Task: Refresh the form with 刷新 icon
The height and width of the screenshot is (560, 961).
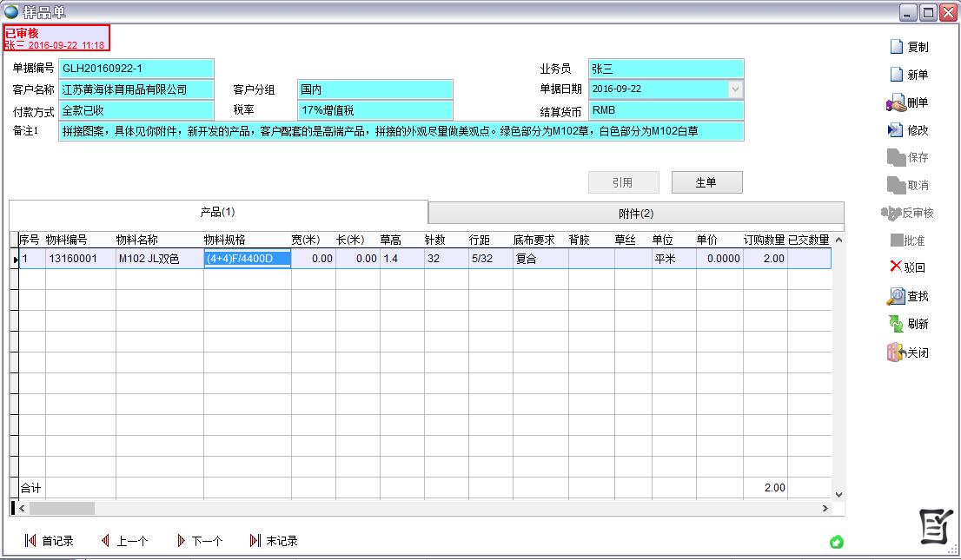Action: pos(895,324)
